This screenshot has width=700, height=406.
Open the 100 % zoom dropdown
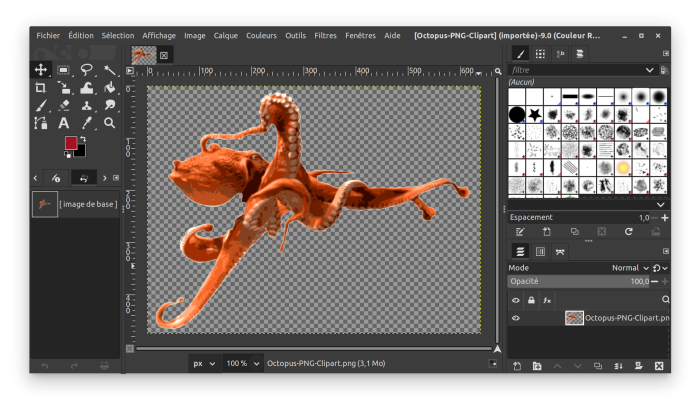tap(242, 364)
